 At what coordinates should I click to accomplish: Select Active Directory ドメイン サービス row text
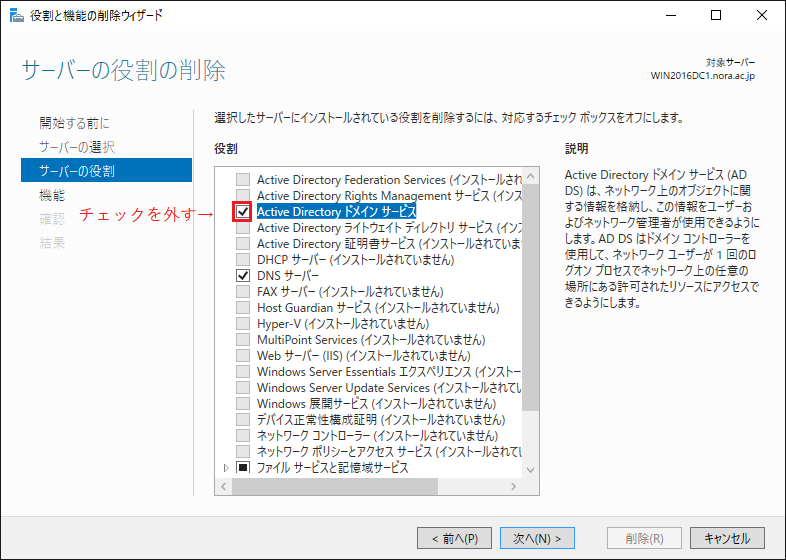point(336,212)
